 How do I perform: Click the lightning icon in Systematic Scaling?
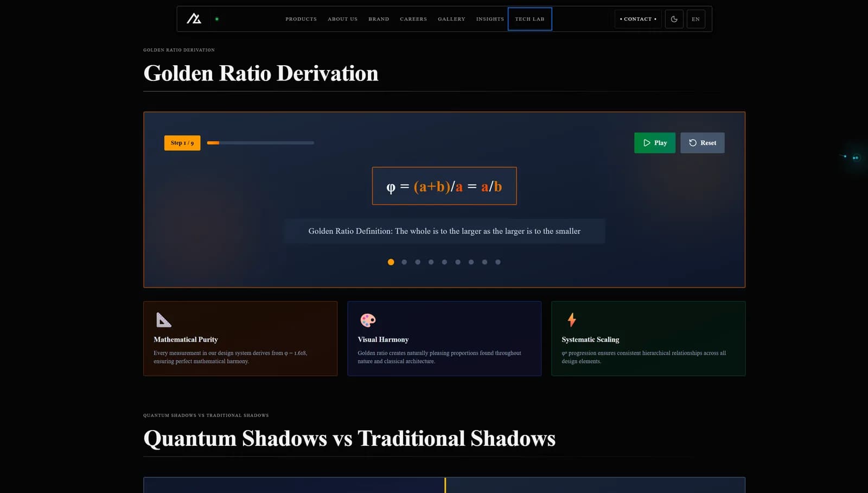(572, 320)
